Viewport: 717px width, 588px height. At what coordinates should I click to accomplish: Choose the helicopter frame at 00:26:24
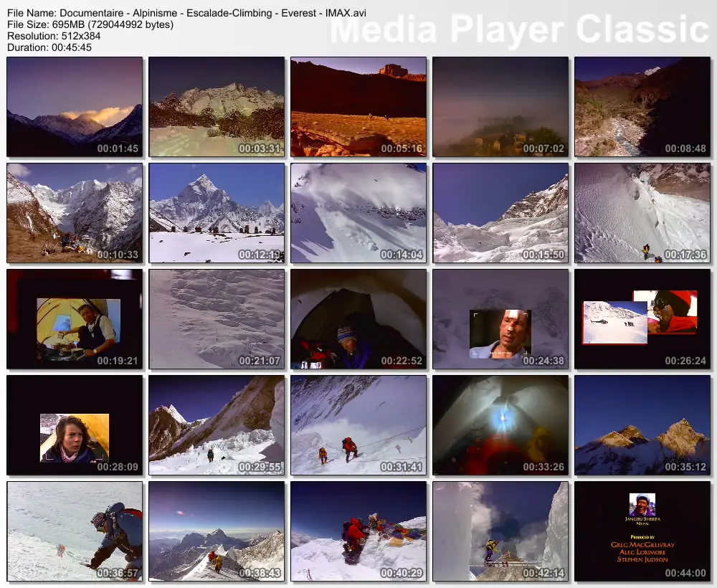pyautogui.click(x=642, y=319)
